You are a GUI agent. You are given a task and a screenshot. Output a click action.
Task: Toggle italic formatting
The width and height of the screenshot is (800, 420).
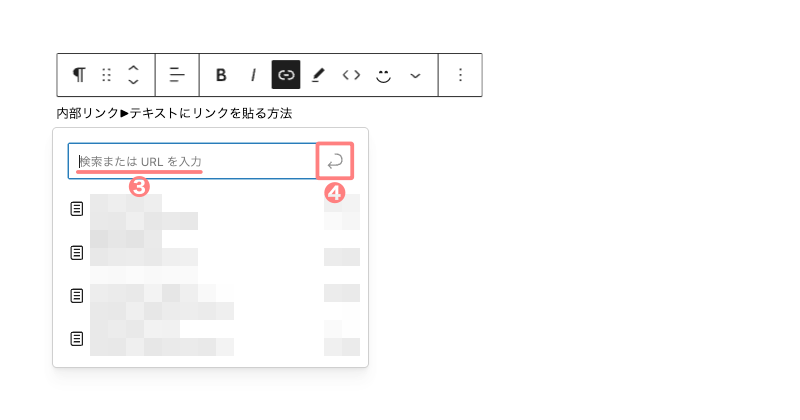pyautogui.click(x=253, y=75)
